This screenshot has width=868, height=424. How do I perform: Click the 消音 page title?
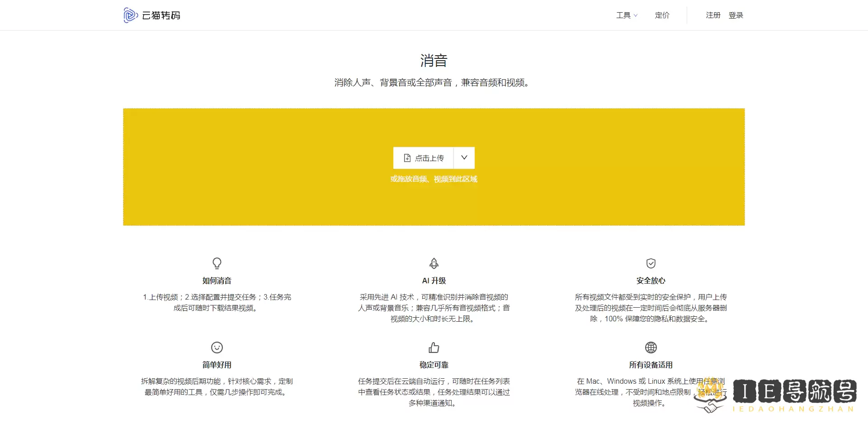coord(434,61)
